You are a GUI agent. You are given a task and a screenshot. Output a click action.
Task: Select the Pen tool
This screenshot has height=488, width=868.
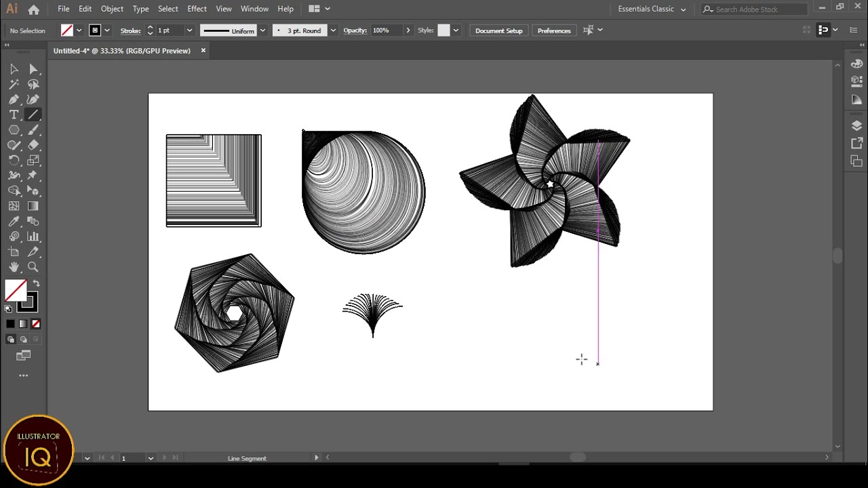click(14, 100)
